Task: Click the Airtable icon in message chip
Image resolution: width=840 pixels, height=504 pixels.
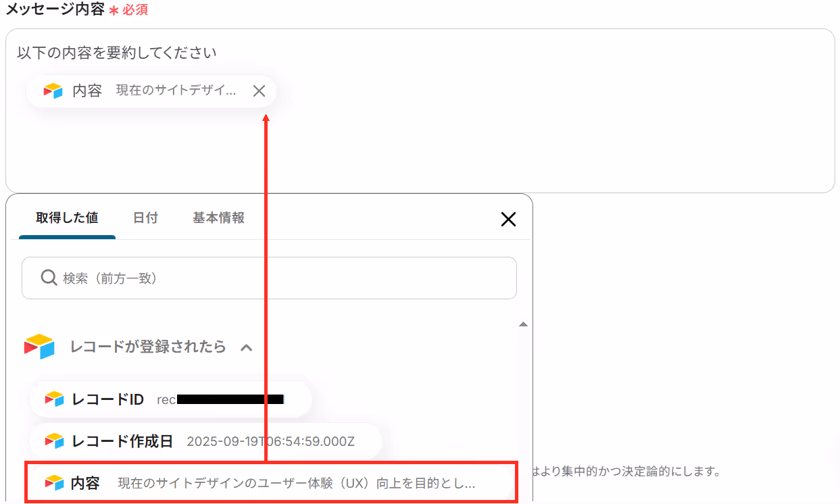Action: pos(53,91)
